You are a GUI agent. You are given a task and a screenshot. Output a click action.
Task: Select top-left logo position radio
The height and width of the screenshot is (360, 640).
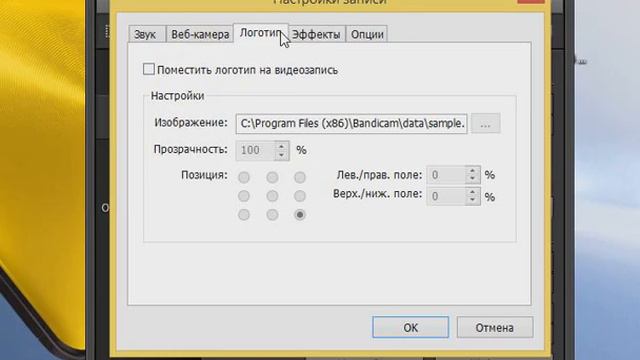click(244, 178)
